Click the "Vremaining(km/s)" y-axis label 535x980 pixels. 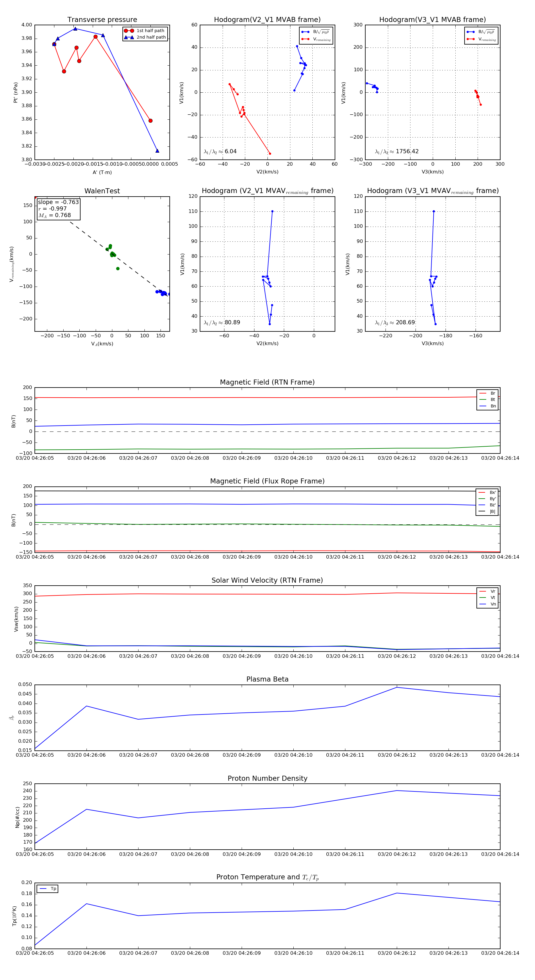coord(12,264)
